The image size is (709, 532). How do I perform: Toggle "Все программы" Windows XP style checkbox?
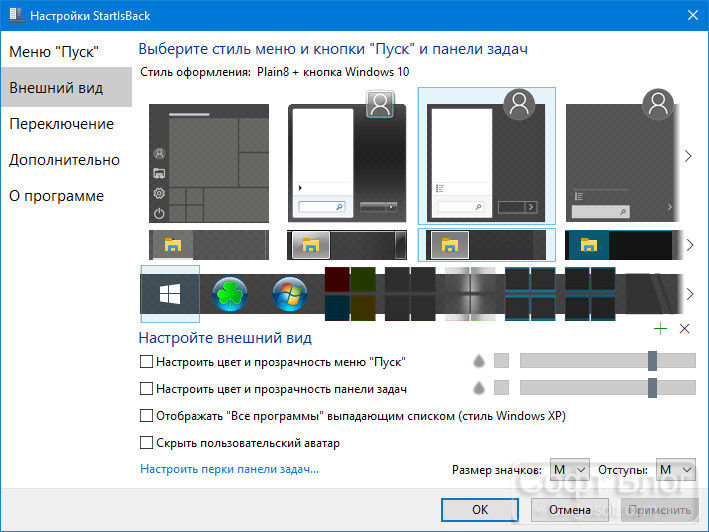tap(146, 415)
